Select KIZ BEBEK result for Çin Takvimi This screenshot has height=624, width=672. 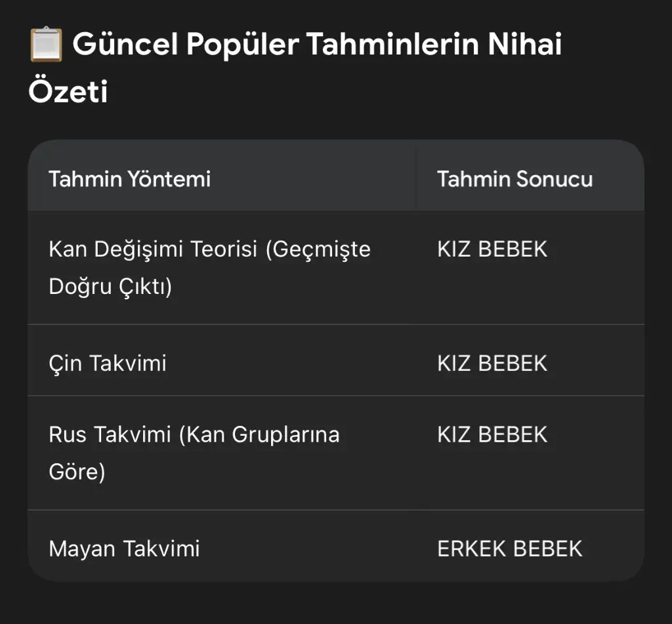(492, 363)
